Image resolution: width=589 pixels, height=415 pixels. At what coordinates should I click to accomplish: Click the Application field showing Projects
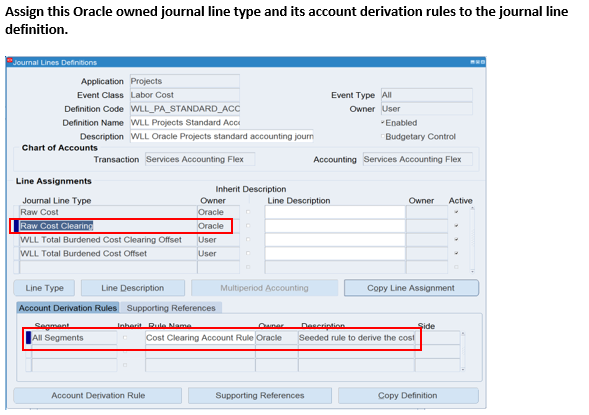(185, 81)
